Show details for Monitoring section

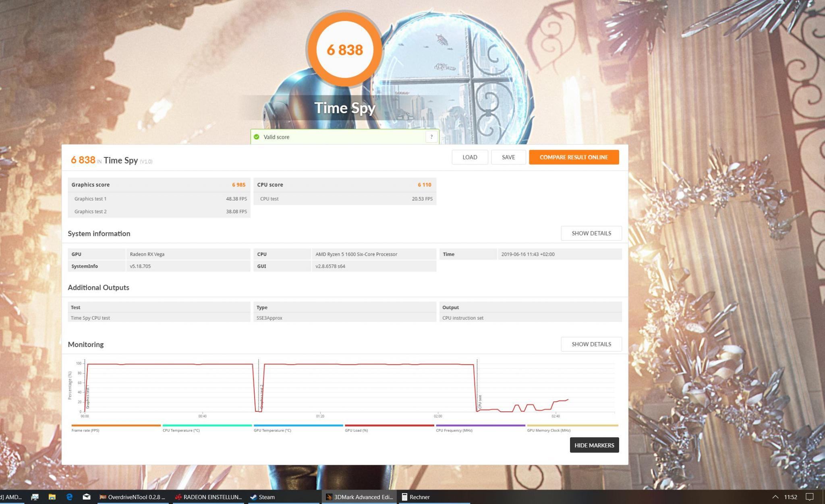coord(591,344)
